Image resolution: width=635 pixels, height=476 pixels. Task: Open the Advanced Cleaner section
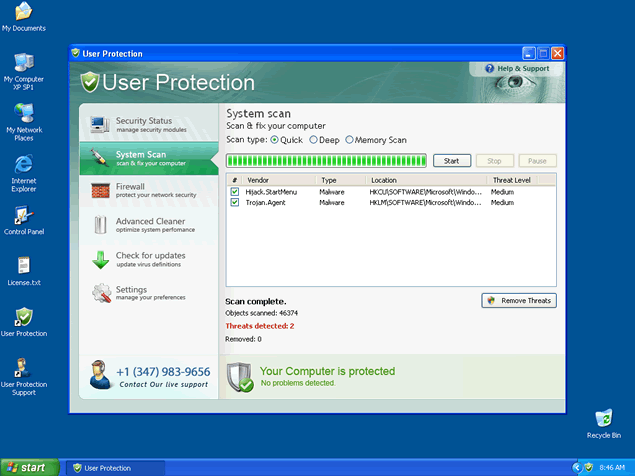148,225
